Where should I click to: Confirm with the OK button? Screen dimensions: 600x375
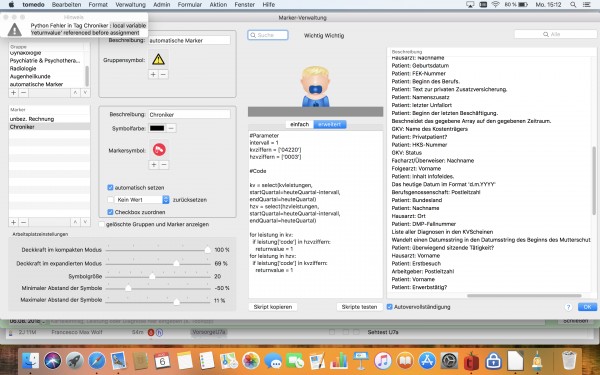[x=587, y=307]
